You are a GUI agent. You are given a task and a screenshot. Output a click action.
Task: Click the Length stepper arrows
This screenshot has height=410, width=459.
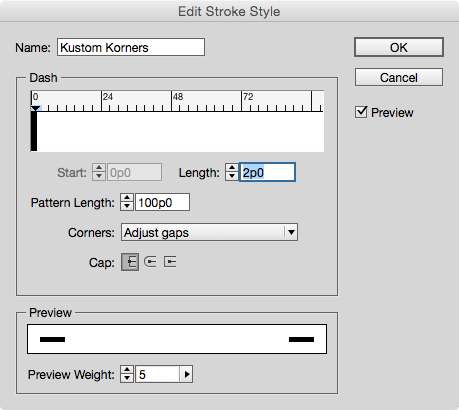tap(232, 172)
